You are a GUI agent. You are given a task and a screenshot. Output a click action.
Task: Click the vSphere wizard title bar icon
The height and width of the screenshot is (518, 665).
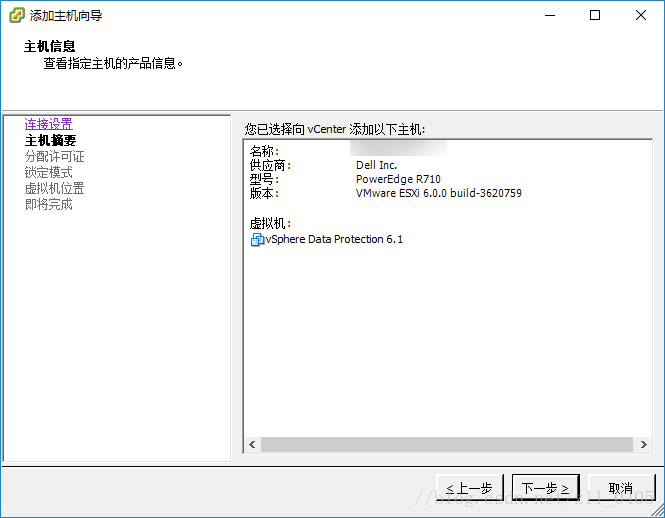[16, 15]
